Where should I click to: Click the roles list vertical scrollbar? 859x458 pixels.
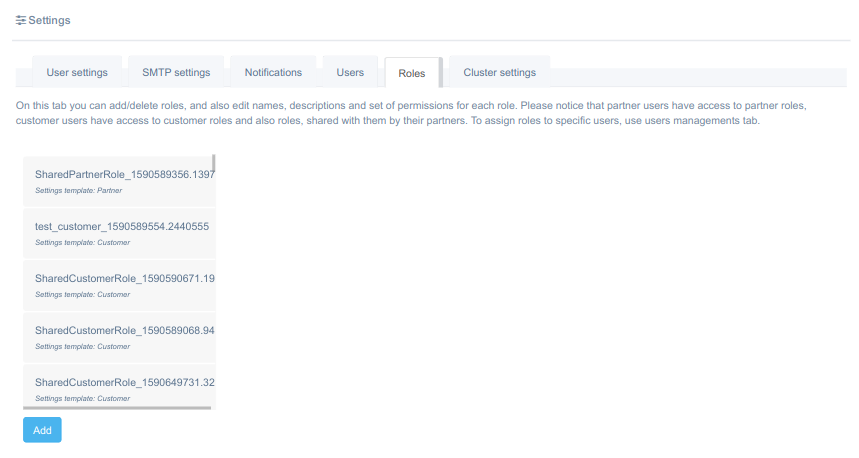[214, 163]
